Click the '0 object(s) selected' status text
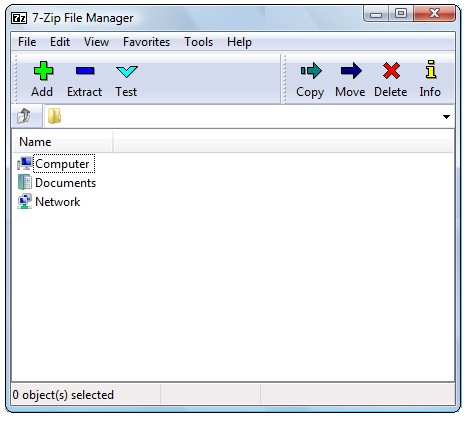 point(63,395)
